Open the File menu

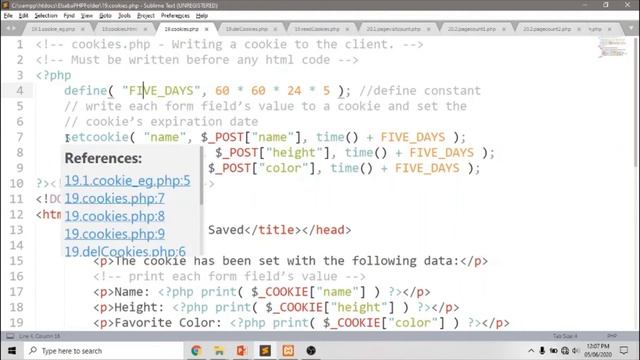[x=8, y=16]
